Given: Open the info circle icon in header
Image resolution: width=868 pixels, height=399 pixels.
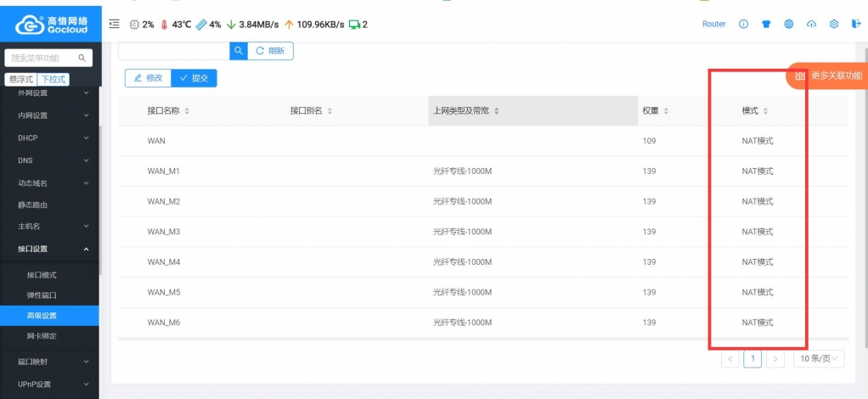Looking at the screenshot, I should (743, 25).
